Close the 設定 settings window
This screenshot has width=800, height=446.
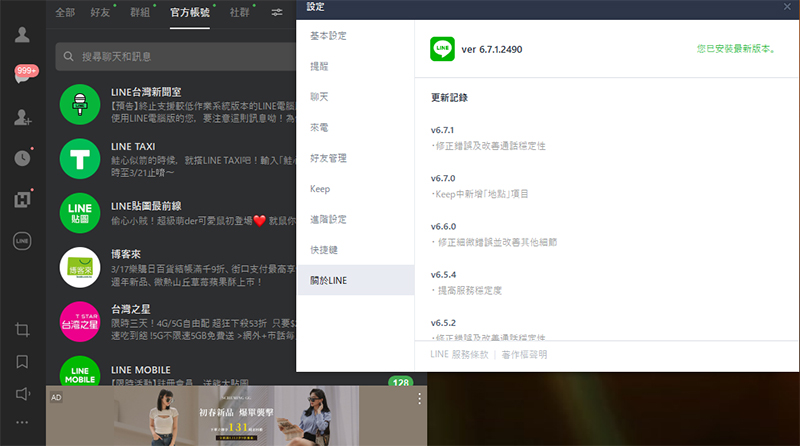787,7
